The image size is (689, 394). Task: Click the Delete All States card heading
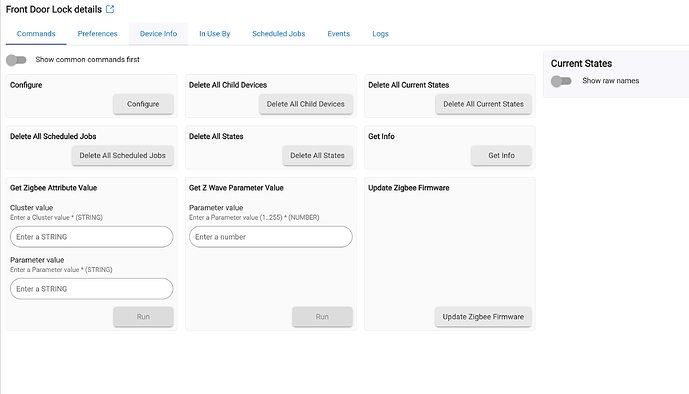click(216, 137)
